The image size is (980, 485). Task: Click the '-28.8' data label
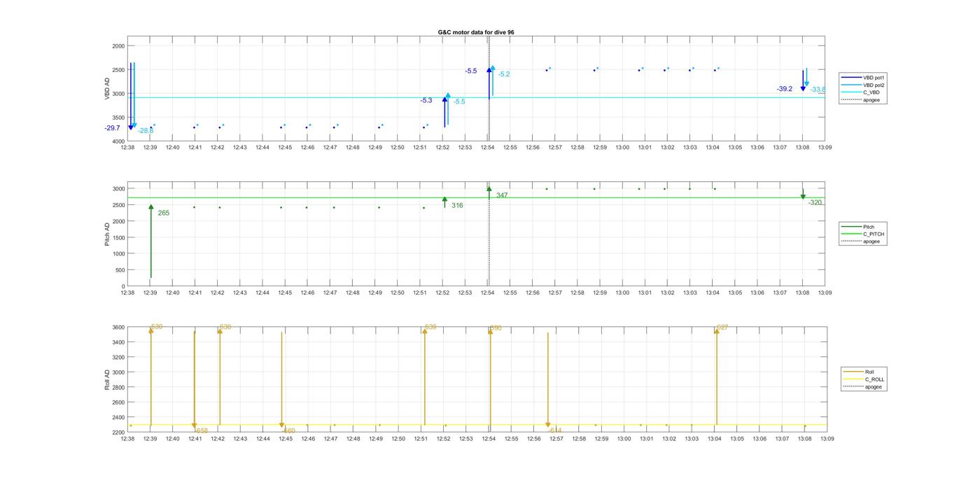[146, 131]
